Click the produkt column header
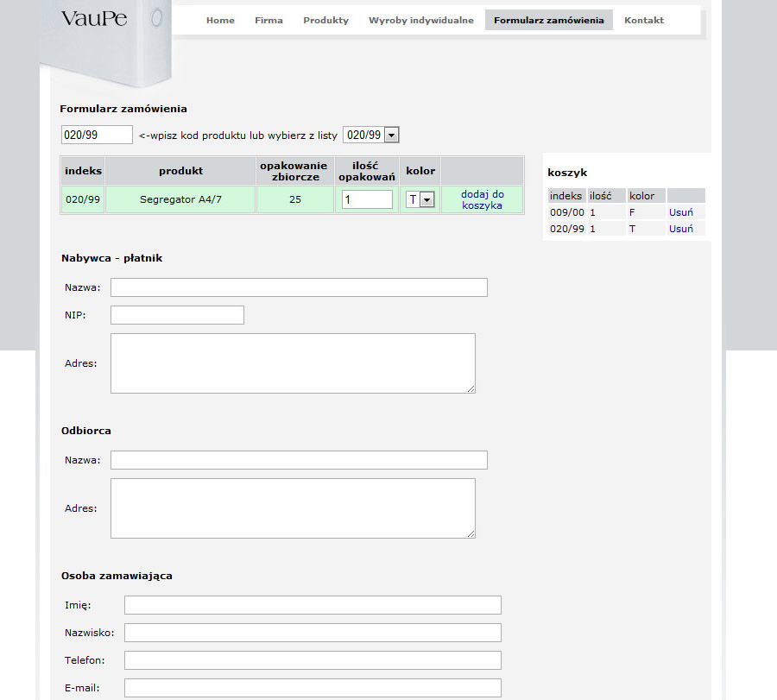The image size is (777, 700). 180,172
